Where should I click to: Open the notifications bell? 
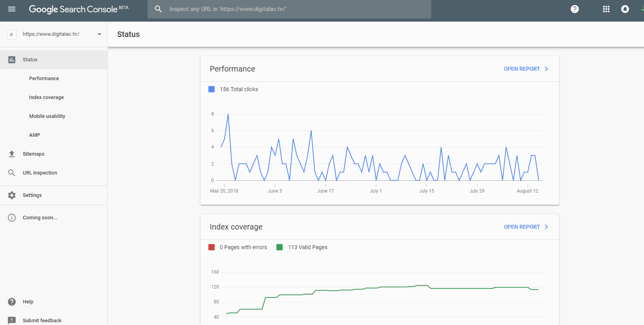pyautogui.click(x=625, y=9)
